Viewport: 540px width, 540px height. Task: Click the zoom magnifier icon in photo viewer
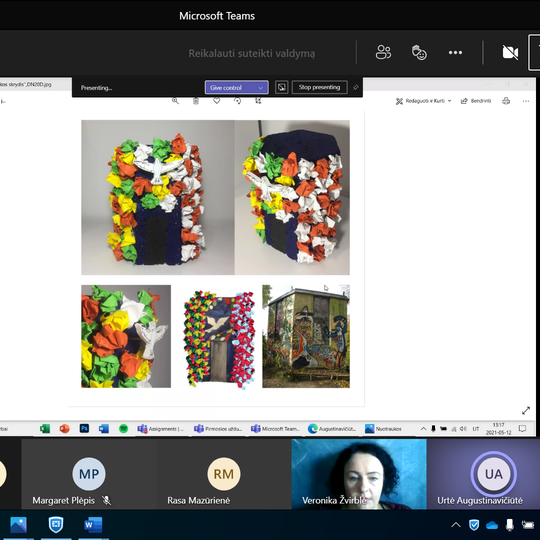point(175,101)
